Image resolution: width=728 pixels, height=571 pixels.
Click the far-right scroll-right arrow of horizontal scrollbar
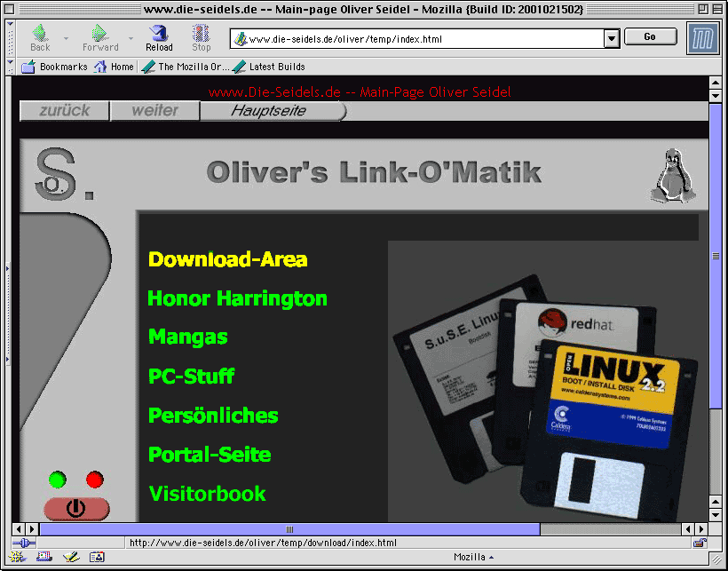coord(701,529)
